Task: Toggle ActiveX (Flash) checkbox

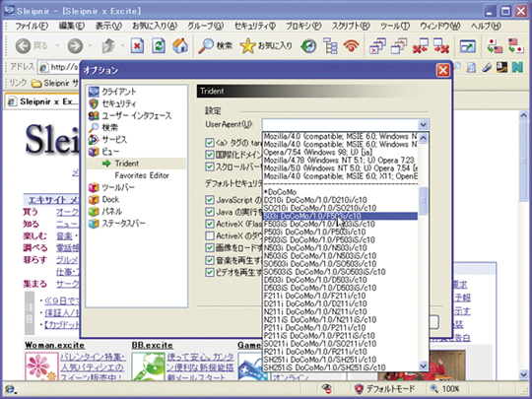Action: coord(210,224)
